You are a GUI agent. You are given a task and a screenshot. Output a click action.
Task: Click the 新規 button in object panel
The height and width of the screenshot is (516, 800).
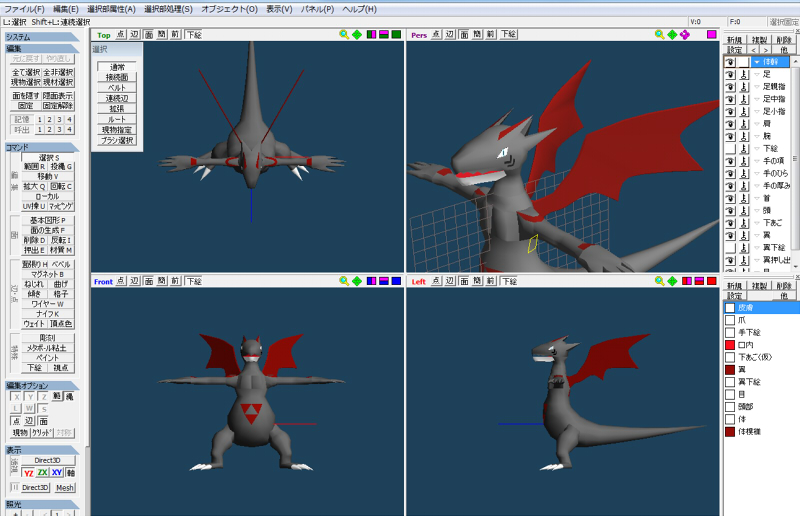tap(735, 40)
